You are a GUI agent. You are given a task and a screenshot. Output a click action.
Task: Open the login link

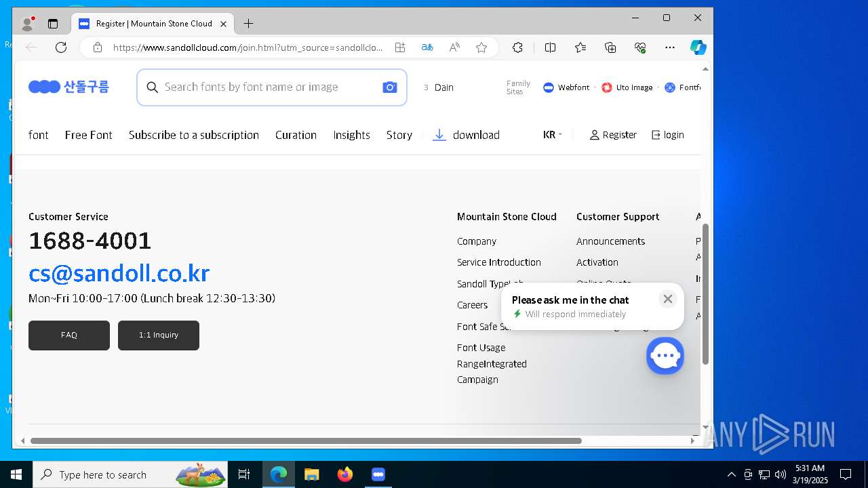668,135
